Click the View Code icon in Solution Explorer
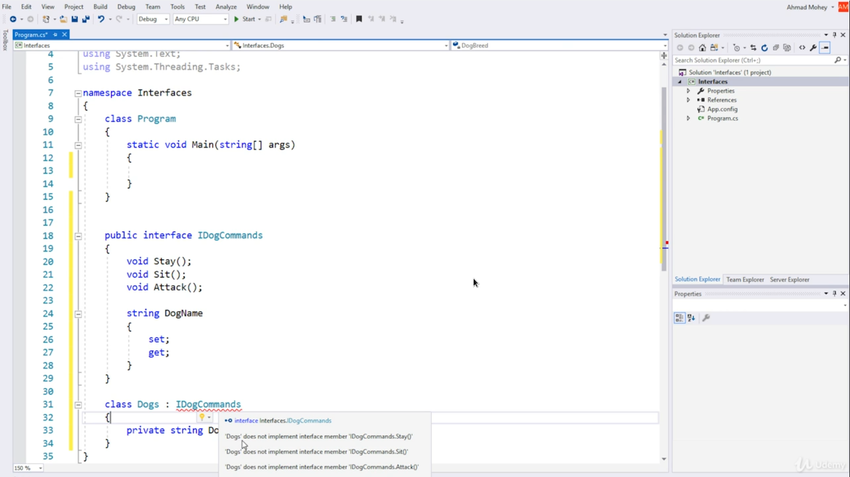This screenshot has width=850, height=477. (802, 48)
